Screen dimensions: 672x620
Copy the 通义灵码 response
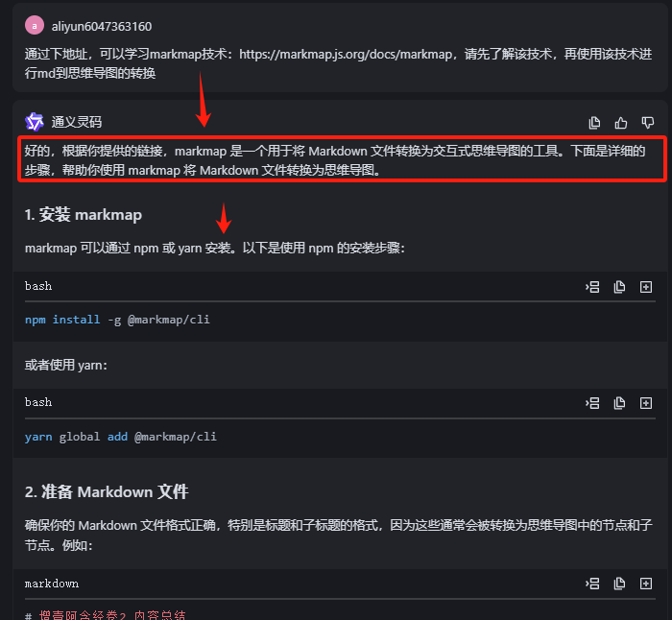594,123
